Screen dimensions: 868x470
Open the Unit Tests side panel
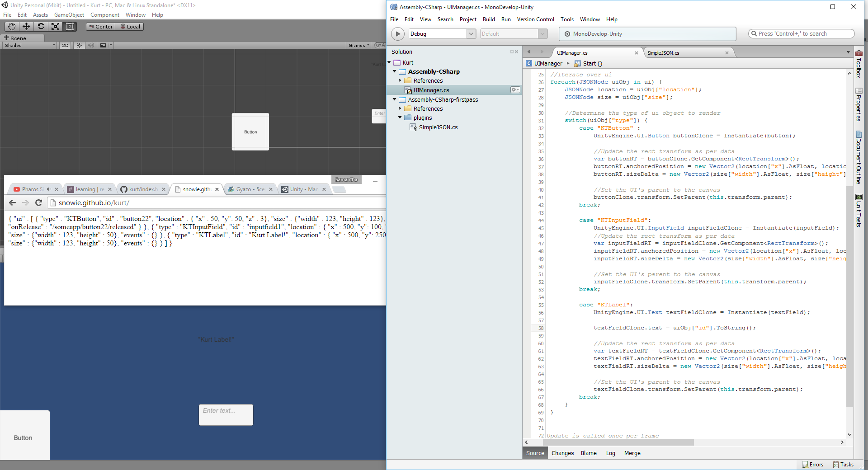pyautogui.click(x=859, y=211)
